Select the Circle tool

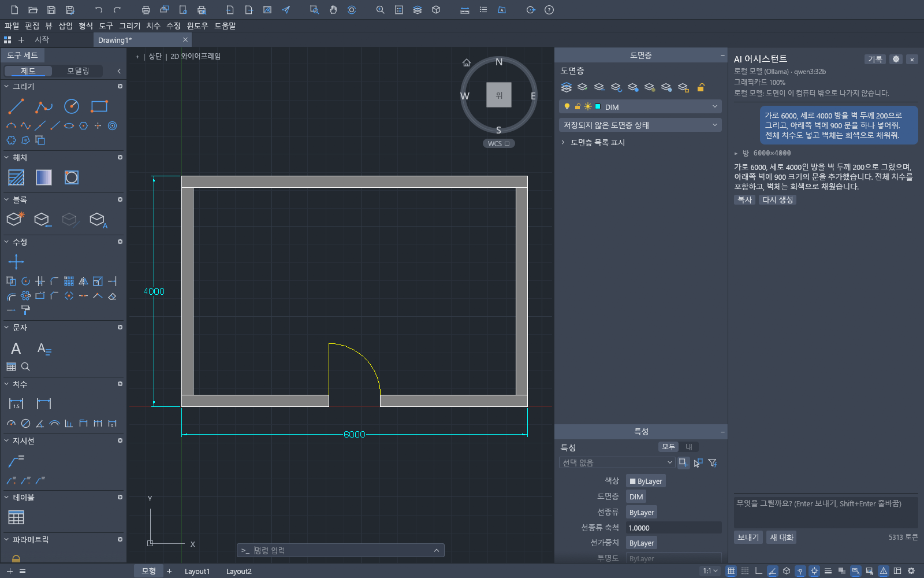click(72, 106)
